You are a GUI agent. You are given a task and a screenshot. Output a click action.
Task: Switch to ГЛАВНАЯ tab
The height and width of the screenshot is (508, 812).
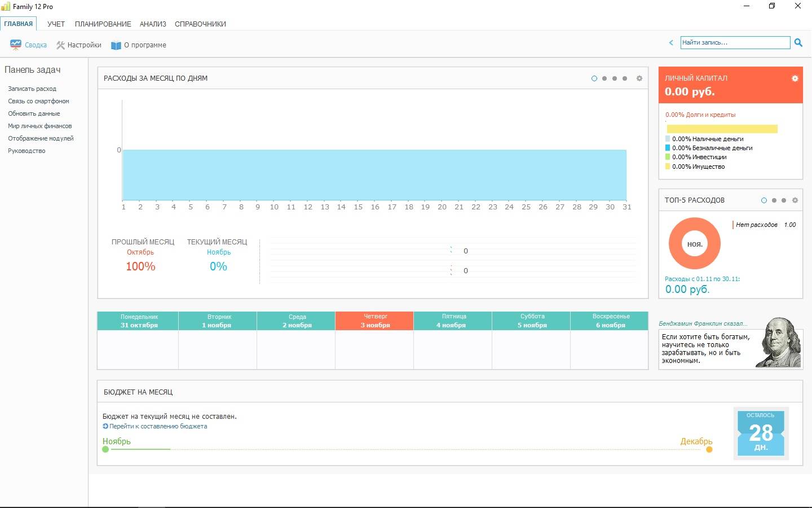tap(19, 24)
